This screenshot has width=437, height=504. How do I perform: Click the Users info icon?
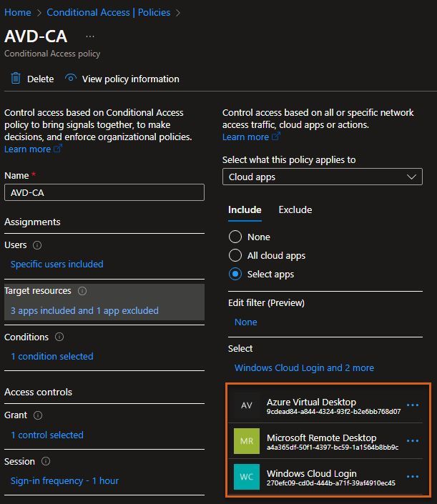(x=37, y=245)
